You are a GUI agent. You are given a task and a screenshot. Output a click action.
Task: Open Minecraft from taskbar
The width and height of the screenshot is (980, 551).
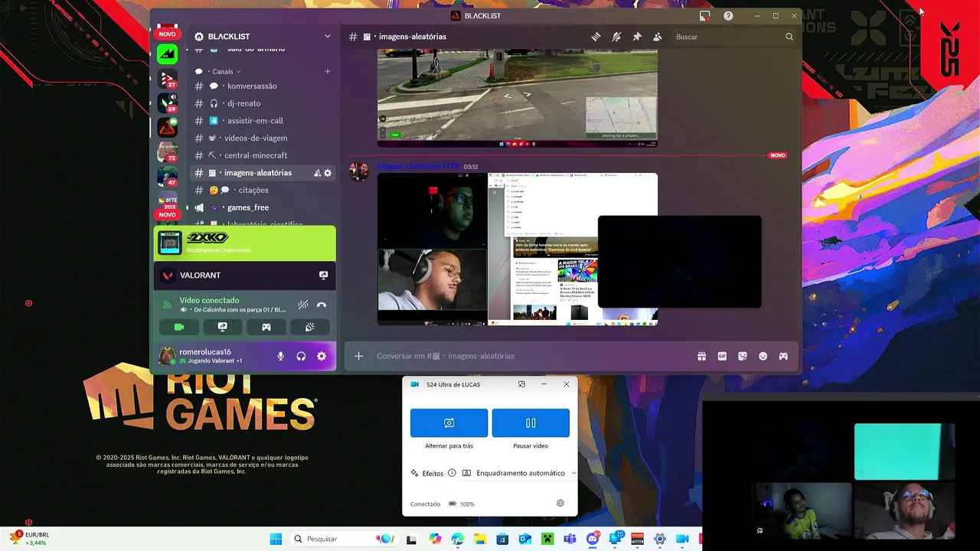[548, 539]
